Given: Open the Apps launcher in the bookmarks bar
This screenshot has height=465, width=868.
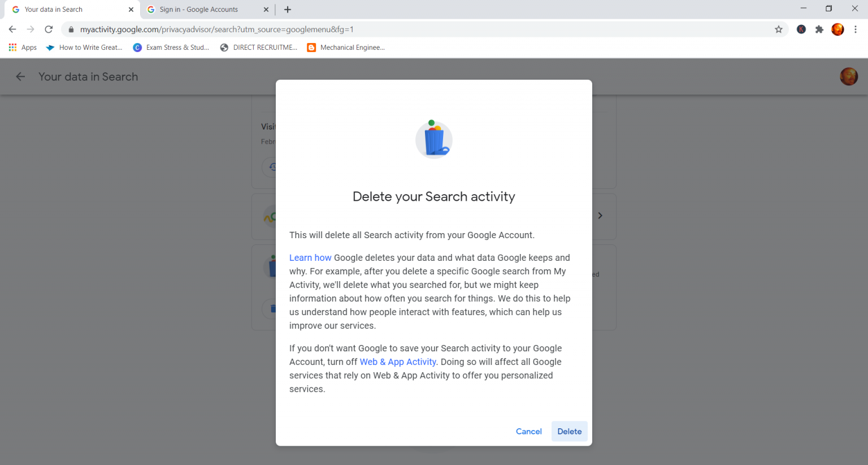Looking at the screenshot, I should [x=12, y=47].
